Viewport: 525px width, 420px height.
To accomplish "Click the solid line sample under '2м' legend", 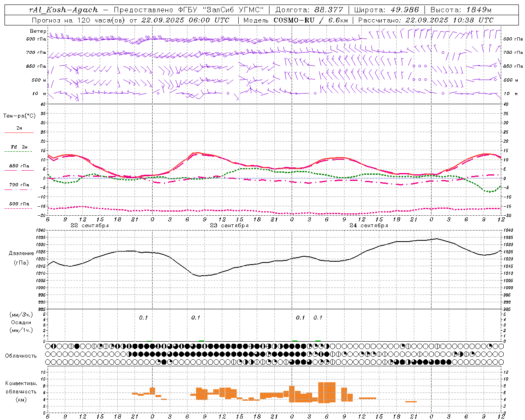I will (x=19, y=132).
